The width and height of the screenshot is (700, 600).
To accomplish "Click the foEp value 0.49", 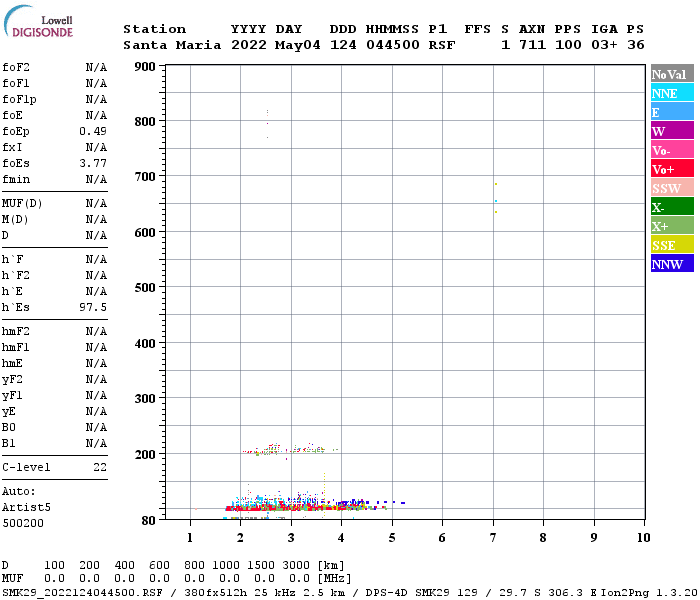I will click(93, 131).
